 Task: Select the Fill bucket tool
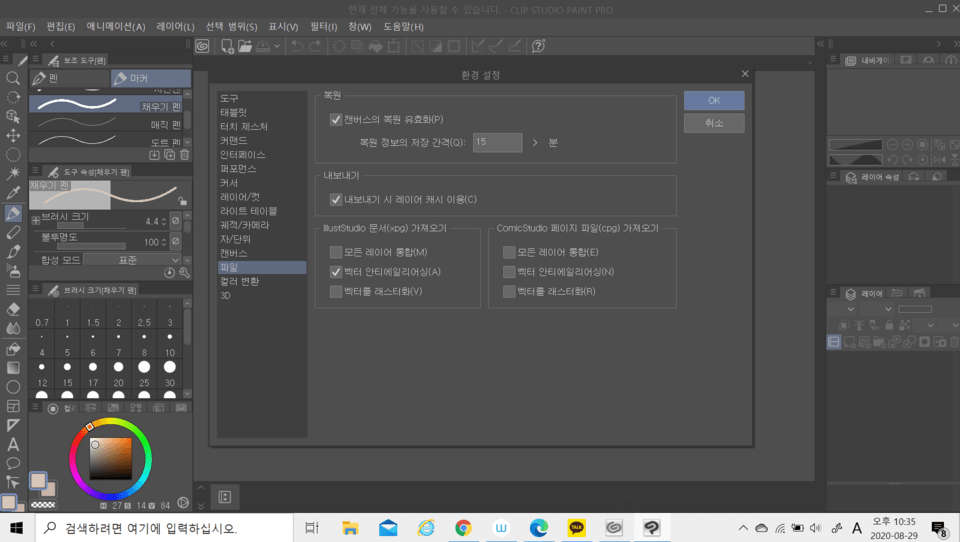[13, 348]
